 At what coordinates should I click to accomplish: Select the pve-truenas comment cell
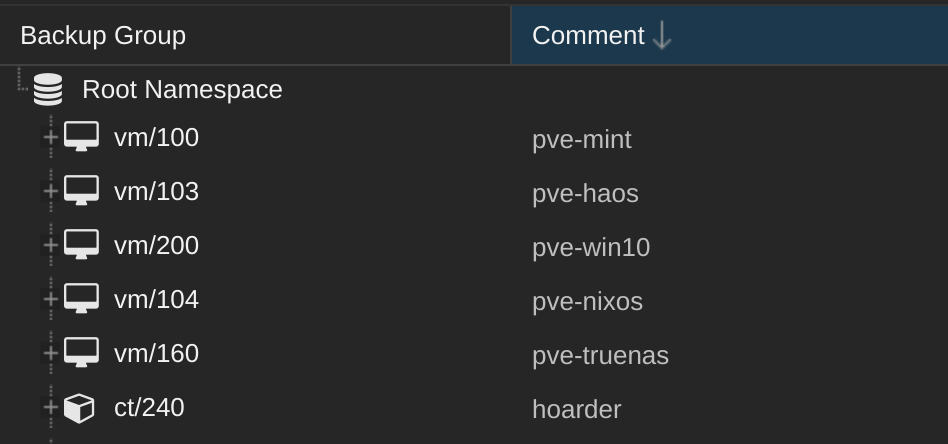(x=730, y=356)
